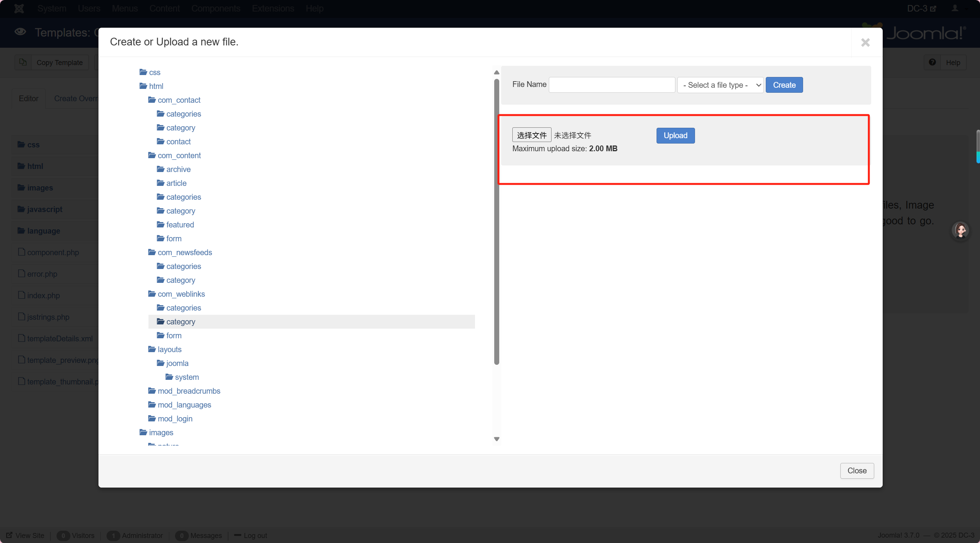Click the folder tree scrollbar down arrow
The width and height of the screenshot is (980, 543).
click(x=497, y=439)
